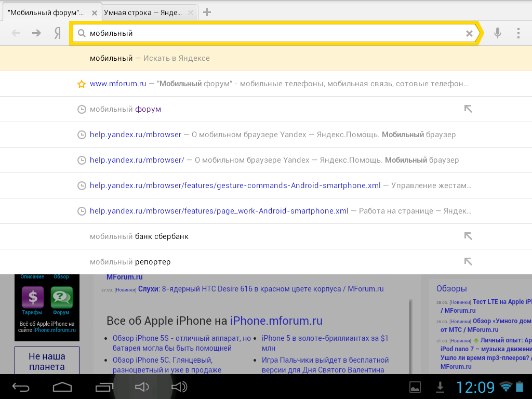Go back using the browser back arrow

coord(16,33)
